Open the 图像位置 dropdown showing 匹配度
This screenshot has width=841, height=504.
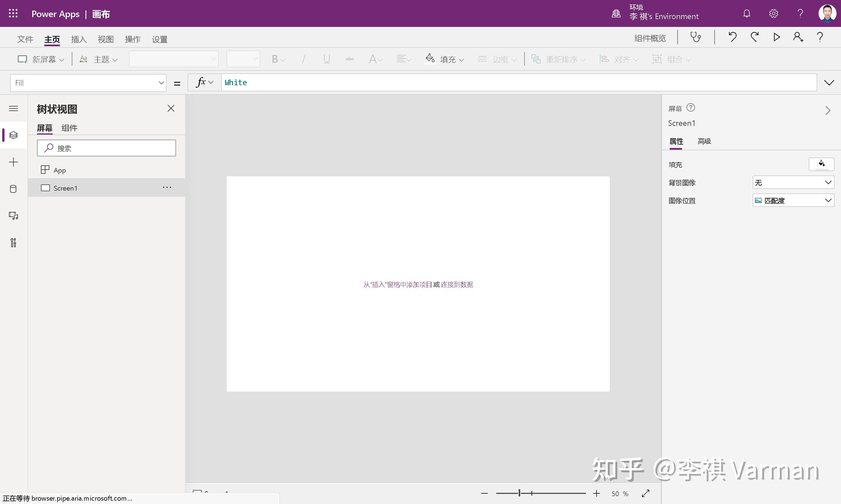pyautogui.click(x=793, y=200)
